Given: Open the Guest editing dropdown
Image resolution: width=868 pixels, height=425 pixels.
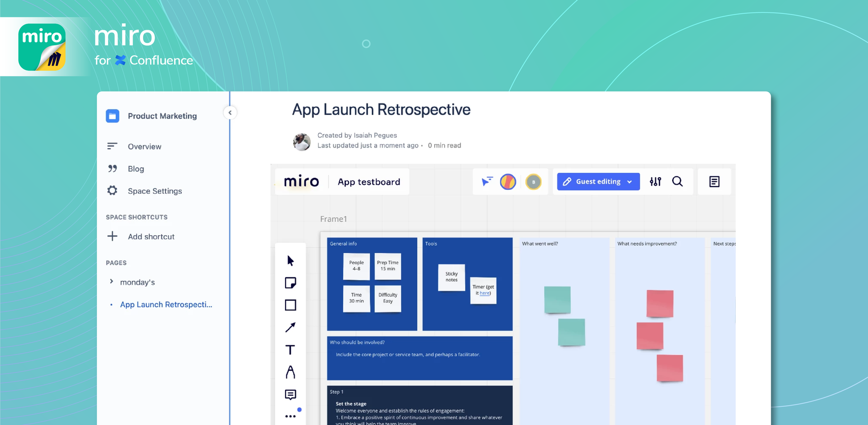Looking at the screenshot, I should 598,181.
